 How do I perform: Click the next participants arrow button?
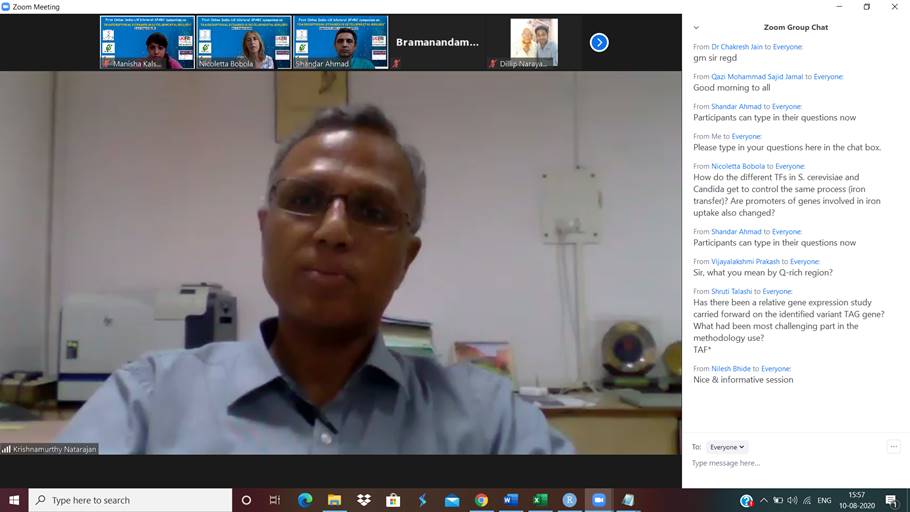tap(599, 42)
